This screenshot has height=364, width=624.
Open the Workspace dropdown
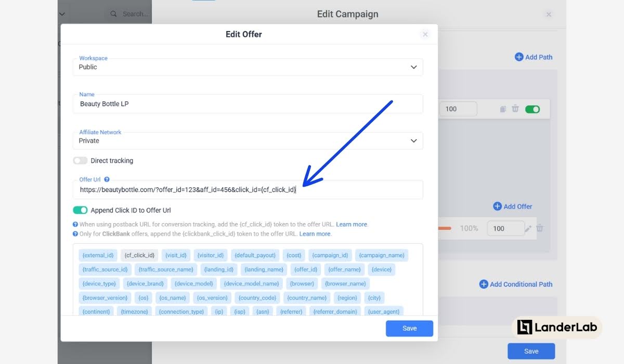(x=248, y=67)
